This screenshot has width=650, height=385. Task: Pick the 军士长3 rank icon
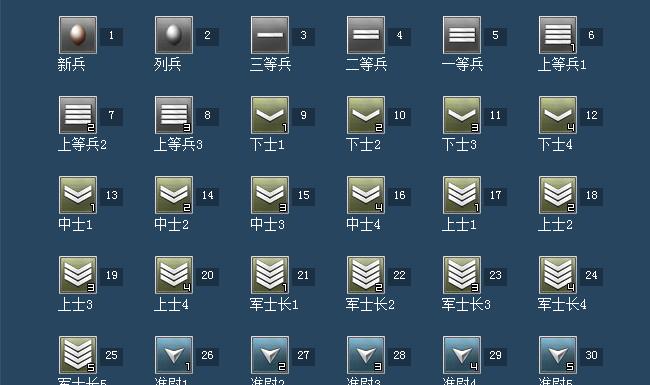tap(462, 275)
